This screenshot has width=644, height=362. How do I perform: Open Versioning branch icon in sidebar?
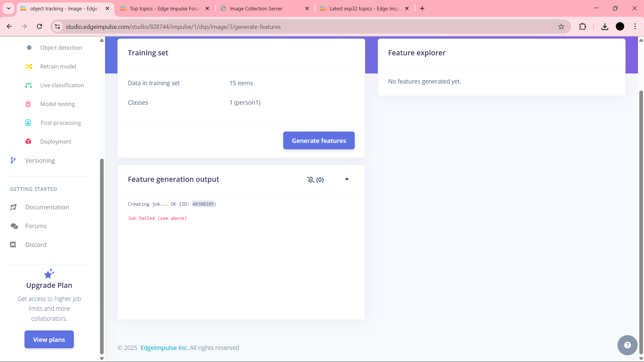click(13, 160)
